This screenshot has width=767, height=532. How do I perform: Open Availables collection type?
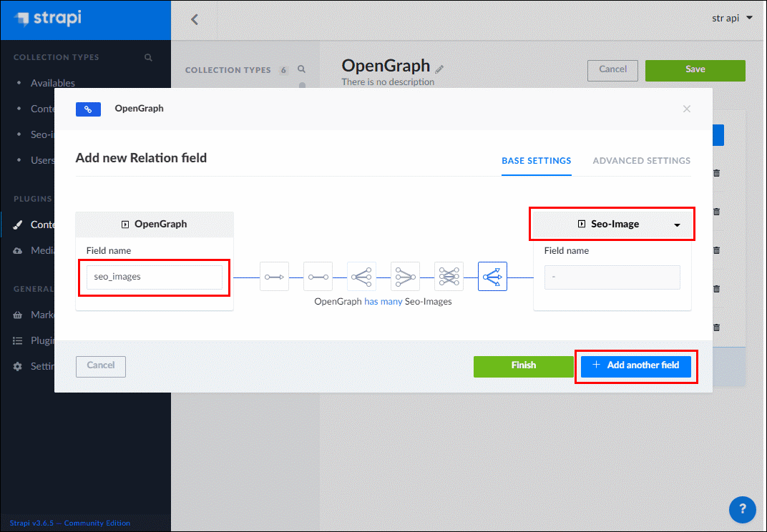[53, 83]
